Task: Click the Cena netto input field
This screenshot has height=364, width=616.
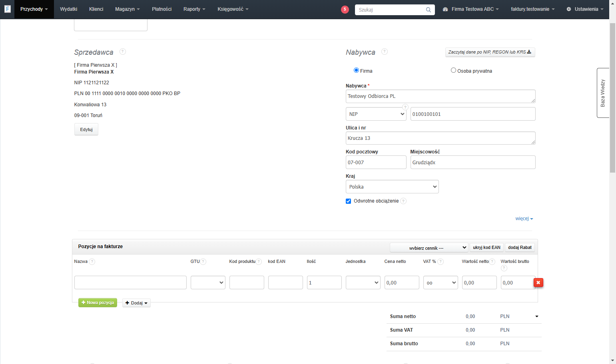Action: 402,282
